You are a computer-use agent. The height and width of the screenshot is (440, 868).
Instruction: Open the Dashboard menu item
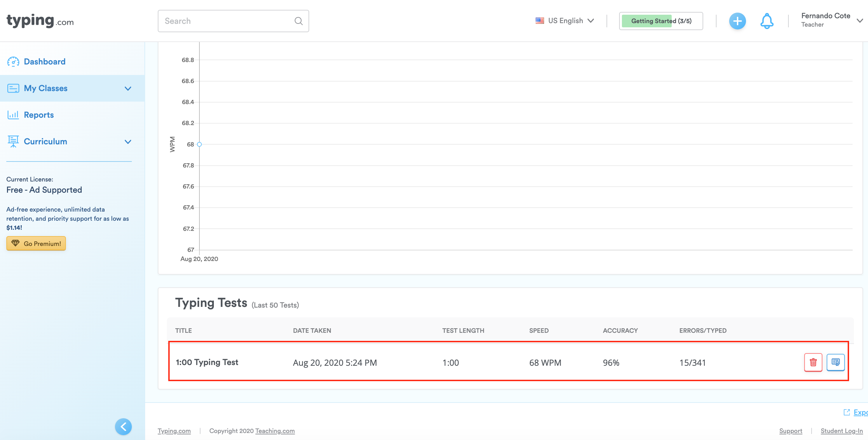[45, 62]
